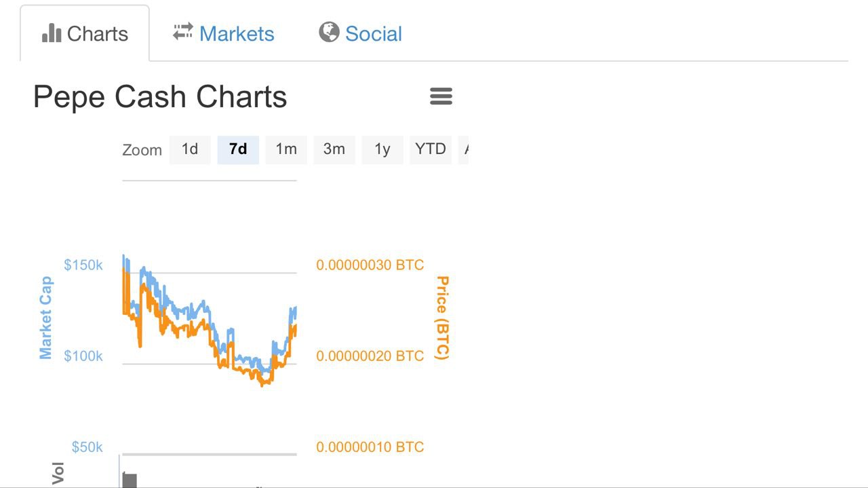The image size is (868, 488).
Task: Open the Markets tab
Action: tap(224, 33)
